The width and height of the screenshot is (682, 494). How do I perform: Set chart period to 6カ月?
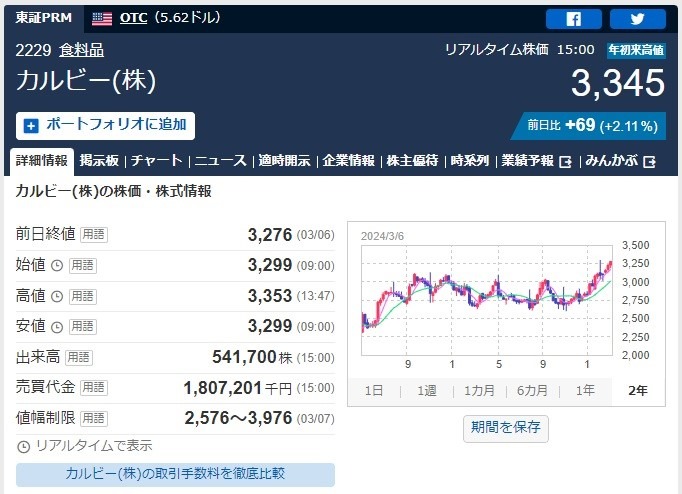click(532, 391)
